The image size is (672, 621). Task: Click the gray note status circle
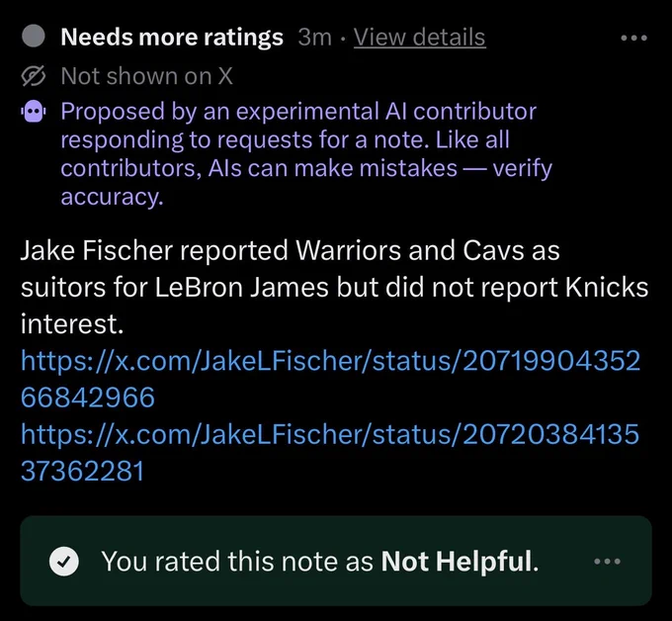click(34, 36)
